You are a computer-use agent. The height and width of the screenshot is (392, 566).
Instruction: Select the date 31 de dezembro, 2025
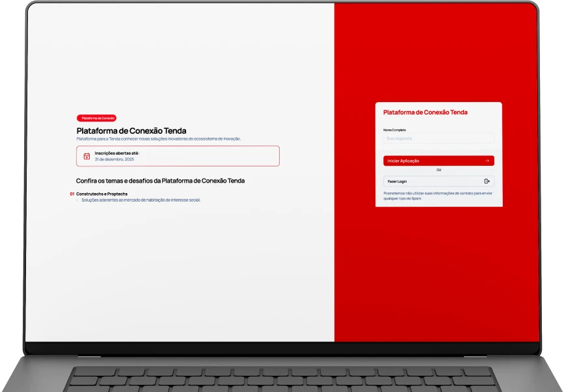[115, 159]
